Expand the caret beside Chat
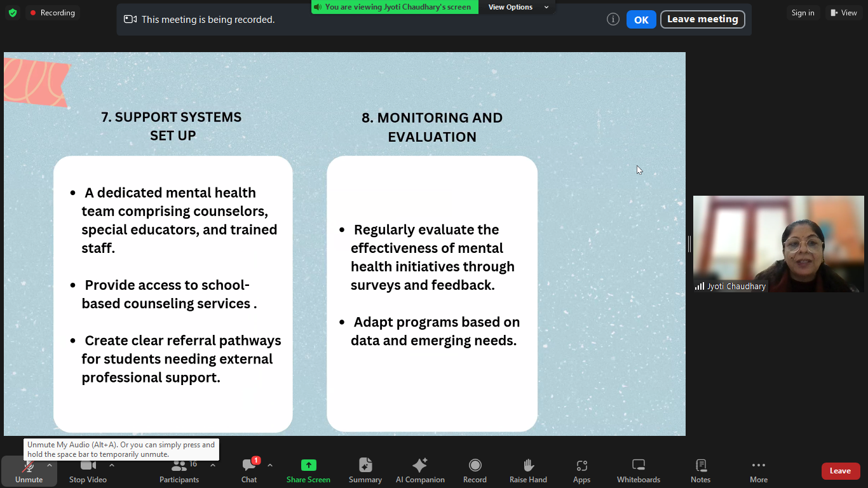868x488 pixels. point(270,465)
